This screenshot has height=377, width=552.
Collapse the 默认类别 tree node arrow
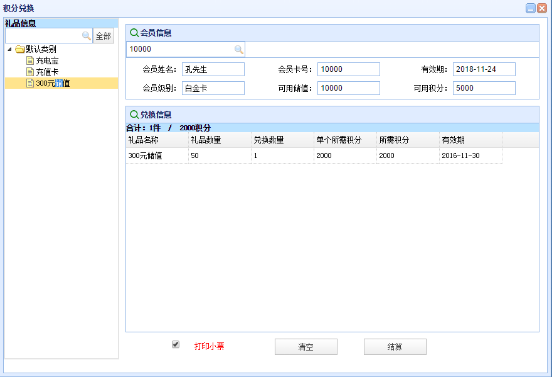point(10,49)
